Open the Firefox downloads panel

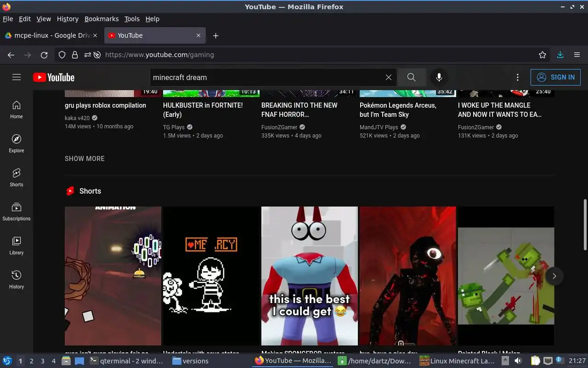point(560,55)
